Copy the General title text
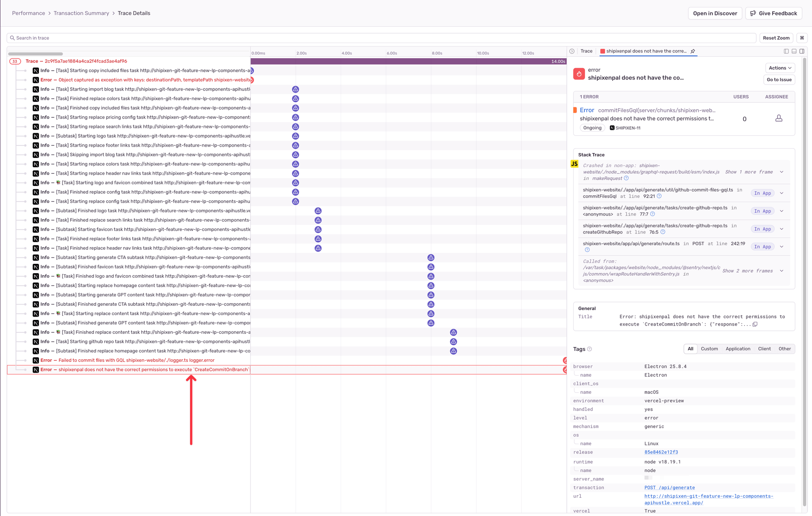Viewport: 812px width, 516px height. click(x=755, y=324)
